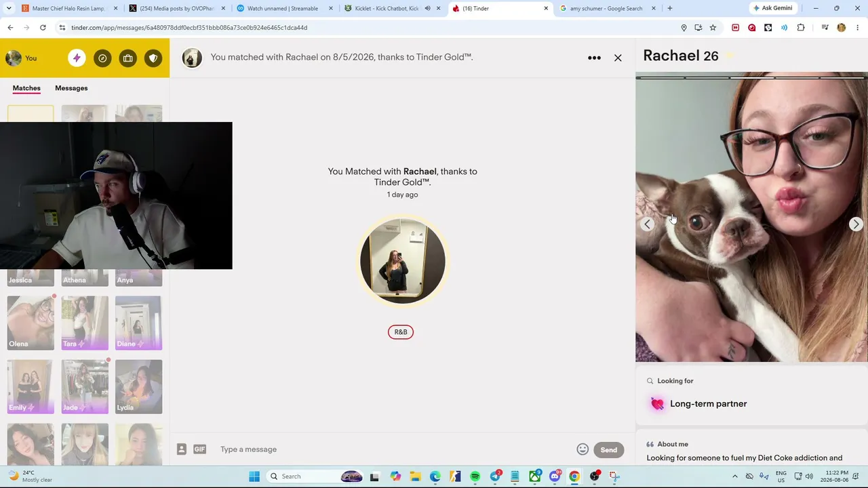Open the match card for Tara
Viewport: 868px width, 488px height.
point(85,323)
